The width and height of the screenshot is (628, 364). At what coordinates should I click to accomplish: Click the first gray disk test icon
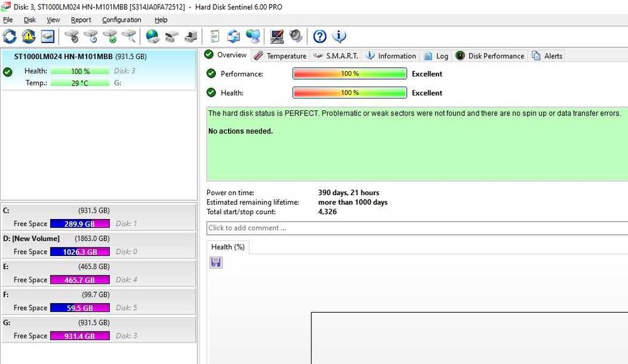[72, 36]
